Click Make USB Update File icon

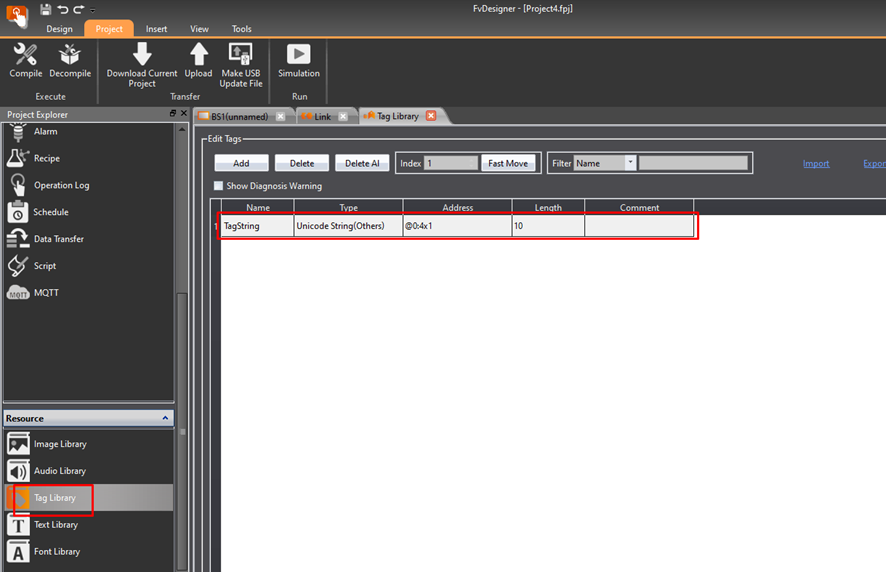[241, 54]
